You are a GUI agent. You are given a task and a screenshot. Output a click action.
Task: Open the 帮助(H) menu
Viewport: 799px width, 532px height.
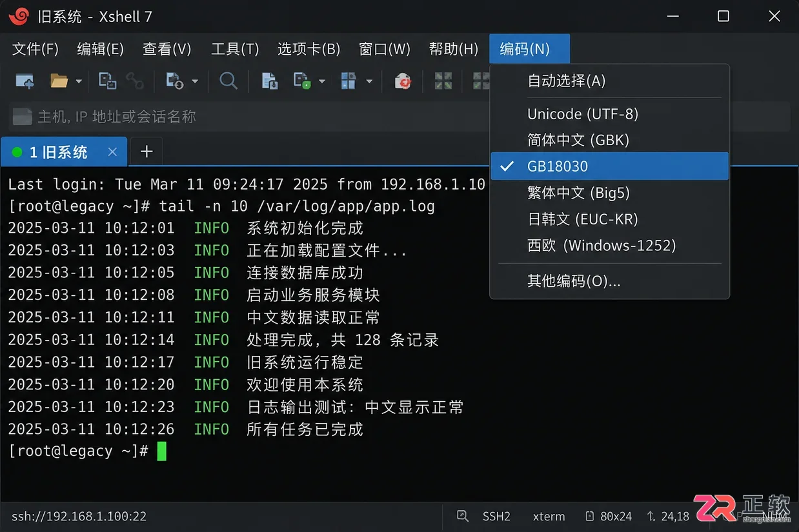point(454,49)
